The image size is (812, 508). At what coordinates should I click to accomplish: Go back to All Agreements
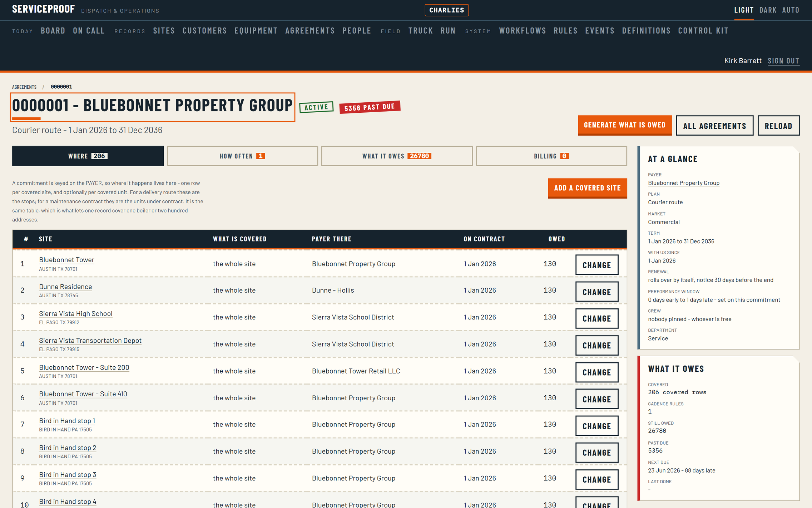tap(715, 126)
